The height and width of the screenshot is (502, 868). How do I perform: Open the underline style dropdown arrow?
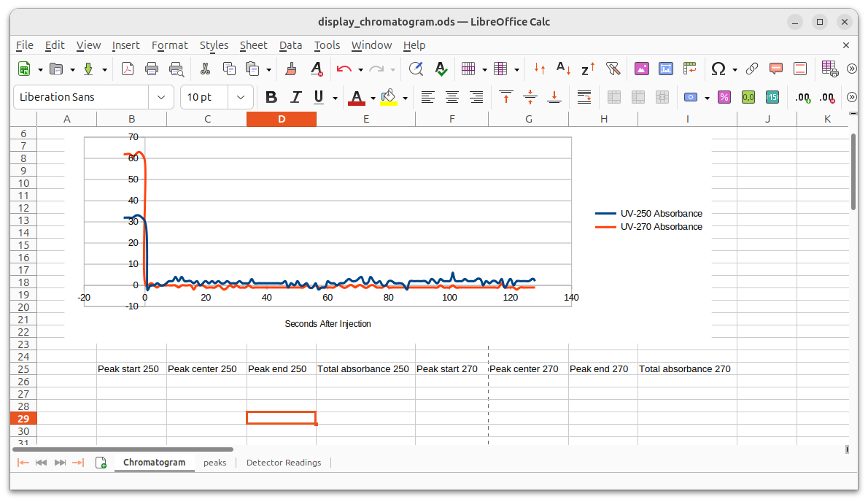pyautogui.click(x=335, y=98)
